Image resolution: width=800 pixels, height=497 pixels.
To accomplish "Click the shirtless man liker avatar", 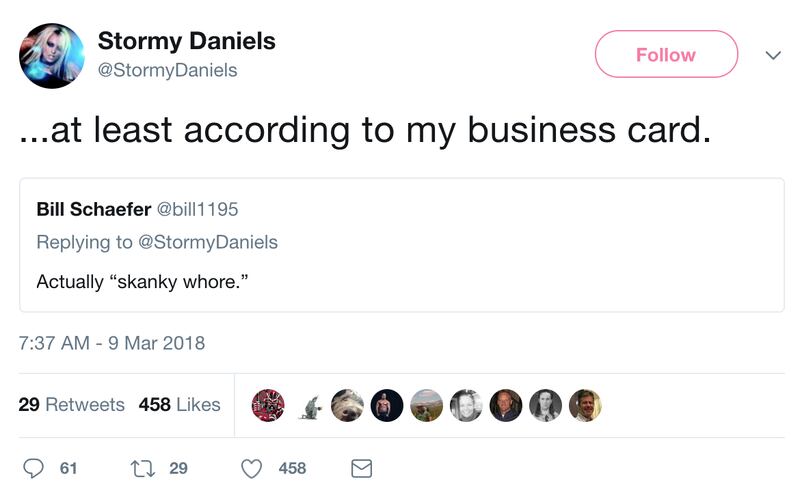I will tap(387, 405).
